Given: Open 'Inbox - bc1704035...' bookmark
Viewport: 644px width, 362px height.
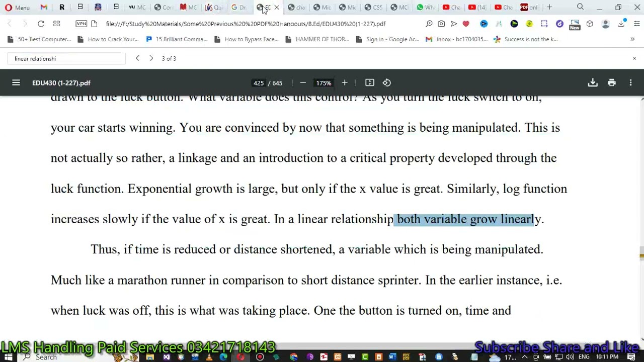Looking at the screenshot, I should tap(456, 39).
